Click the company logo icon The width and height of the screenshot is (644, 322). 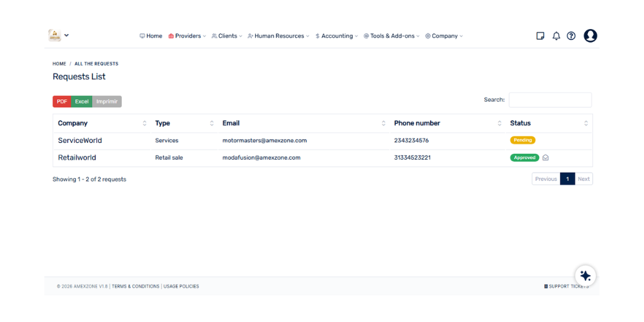pyautogui.click(x=55, y=35)
